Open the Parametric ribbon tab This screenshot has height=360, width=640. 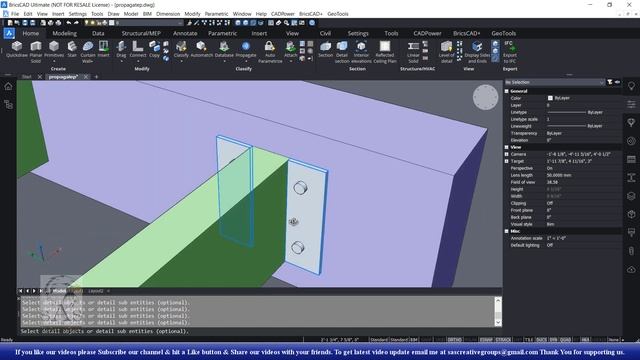tap(222, 33)
